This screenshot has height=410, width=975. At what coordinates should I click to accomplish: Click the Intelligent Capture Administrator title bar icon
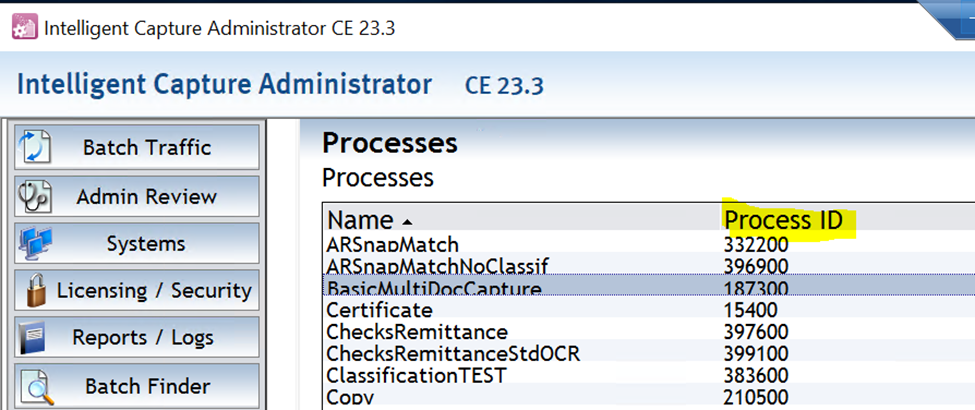24,27
